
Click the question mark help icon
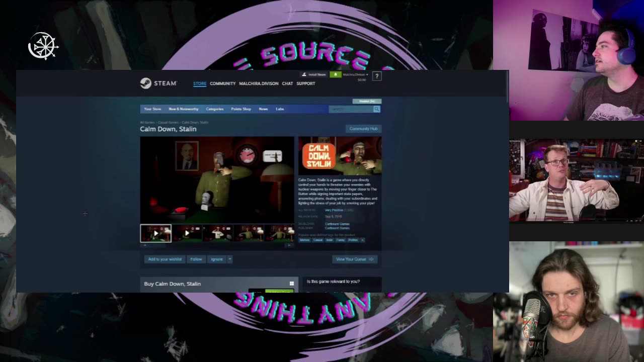coord(377,76)
